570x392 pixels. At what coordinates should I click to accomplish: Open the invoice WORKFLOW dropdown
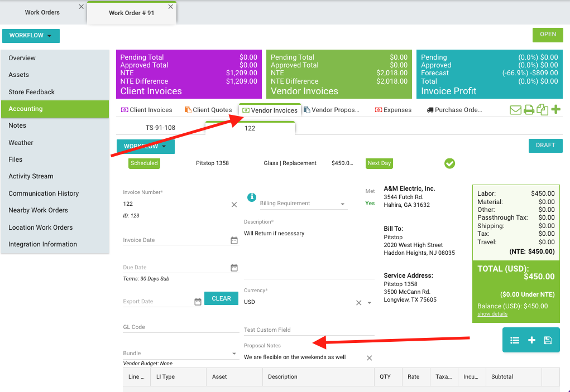pyautogui.click(x=145, y=146)
